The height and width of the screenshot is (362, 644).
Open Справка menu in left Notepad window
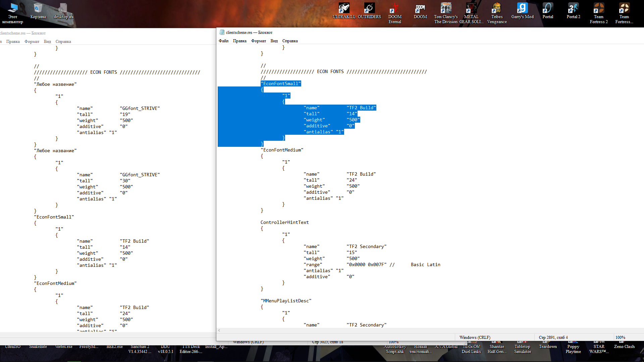coord(63,42)
